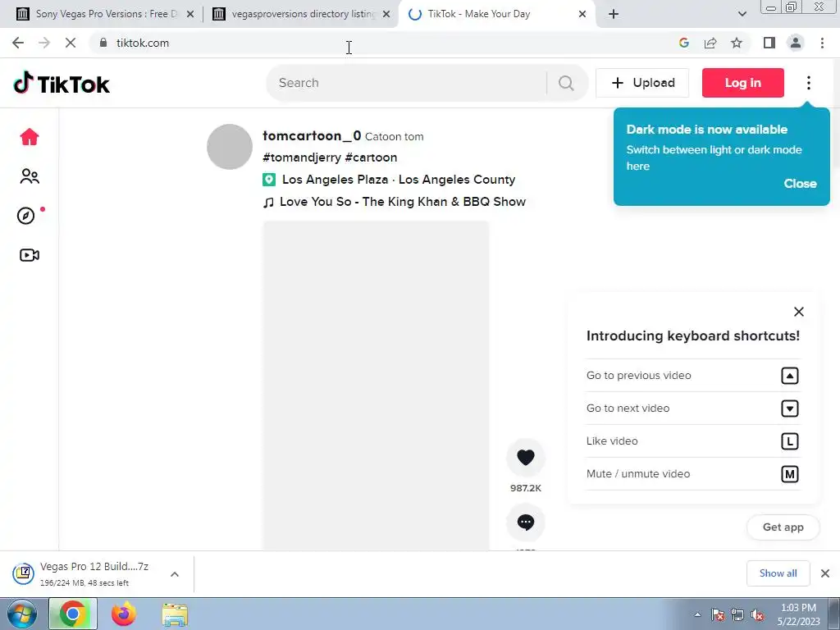
Task: Click the TikTok logo
Action: tap(62, 83)
